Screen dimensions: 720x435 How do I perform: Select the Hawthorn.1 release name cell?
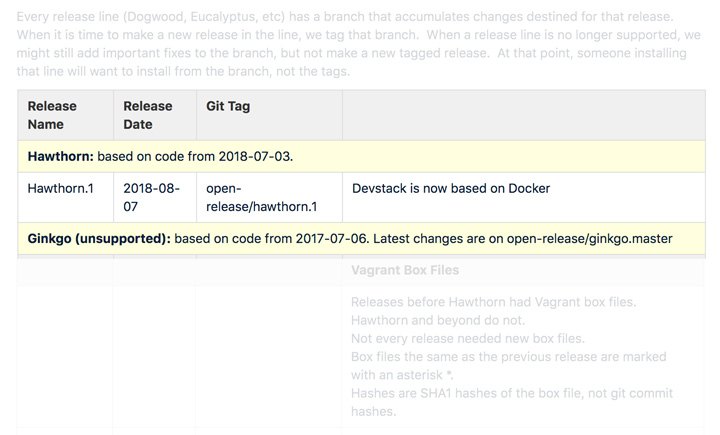(x=60, y=188)
